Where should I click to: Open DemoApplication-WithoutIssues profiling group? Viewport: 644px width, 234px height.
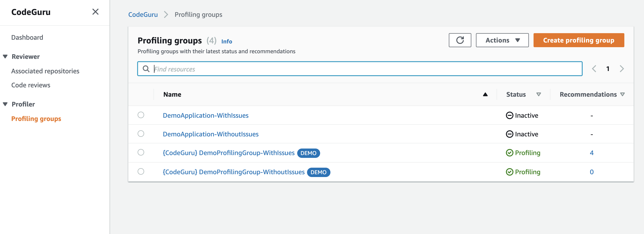211,134
